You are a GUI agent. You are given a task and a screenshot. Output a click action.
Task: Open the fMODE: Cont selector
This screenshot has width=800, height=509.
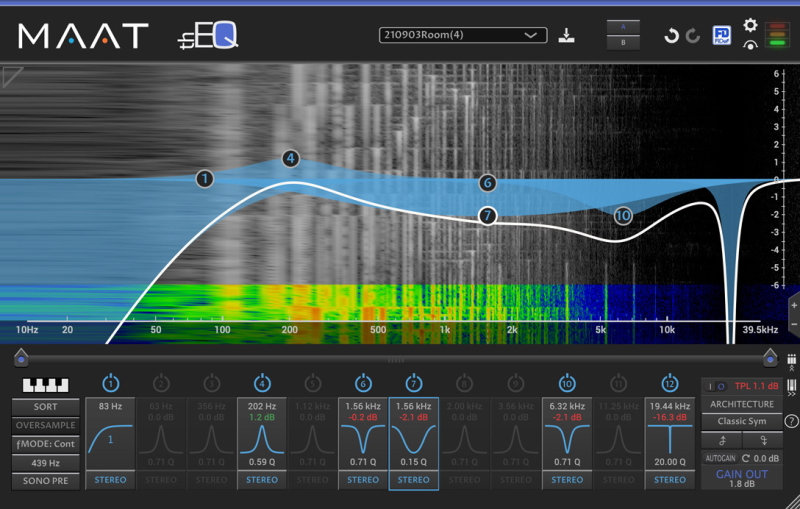pos(45,444)
